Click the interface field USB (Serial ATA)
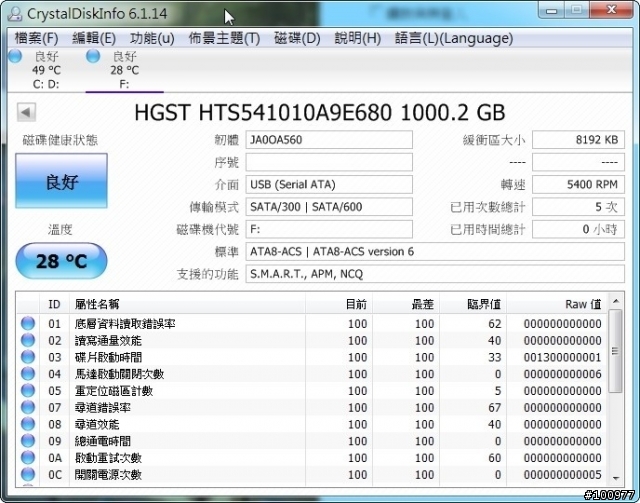640x503 pixels. tap(329, 185)
